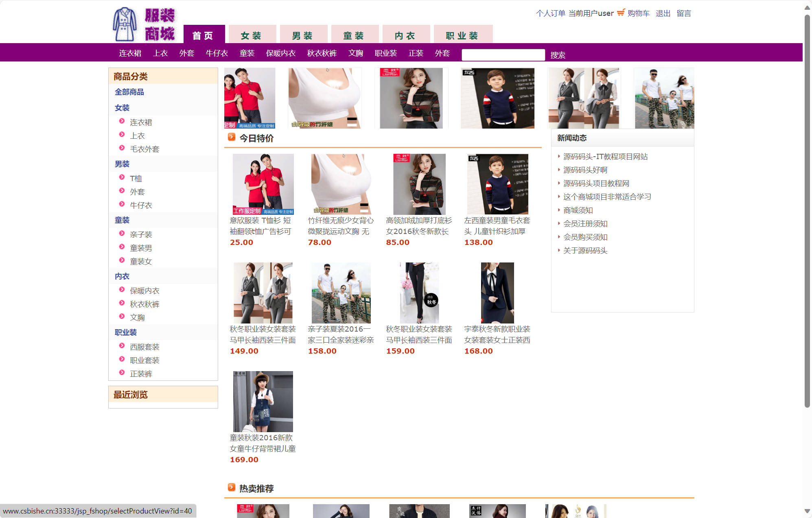This screenshot has height=518, width=812.
Task: Open the 169.00 童装秋装 product thumbnail
Action: 262,401
